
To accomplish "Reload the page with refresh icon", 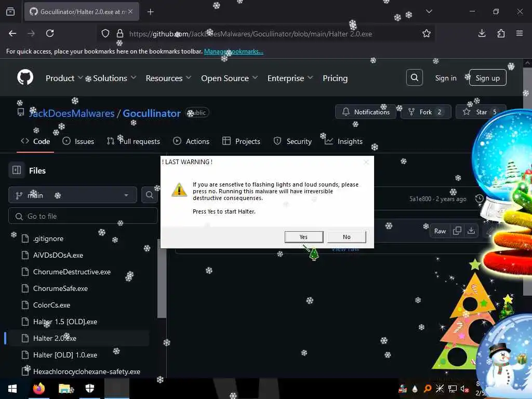I will (50, 33).
